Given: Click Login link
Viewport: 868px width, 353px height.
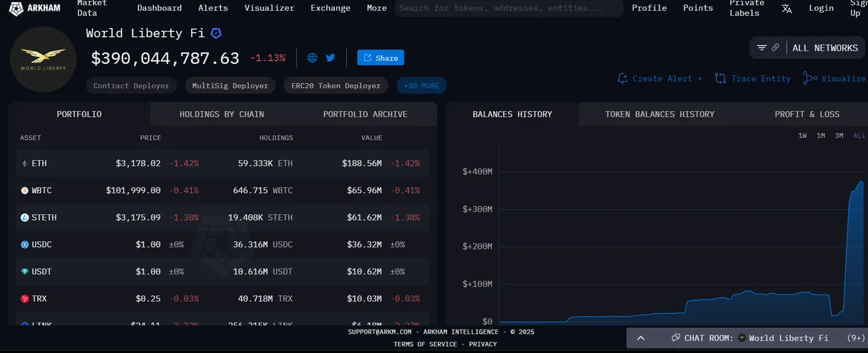Looking at the screenshot, I should pyautogui.click(x=821, y=8).
